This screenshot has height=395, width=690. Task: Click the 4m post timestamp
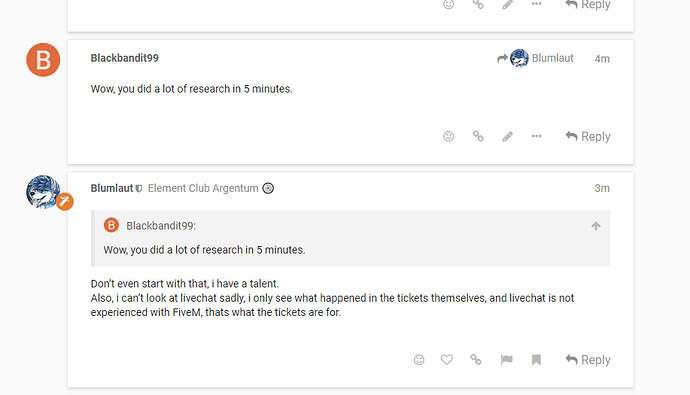coord(602,59)
